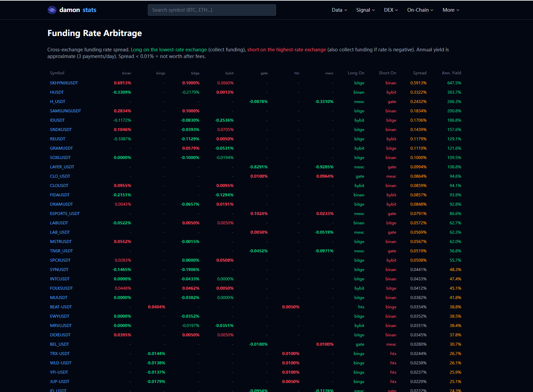
Task: Click the Ann. Yield column header
Action: click(x=452, y=73)
